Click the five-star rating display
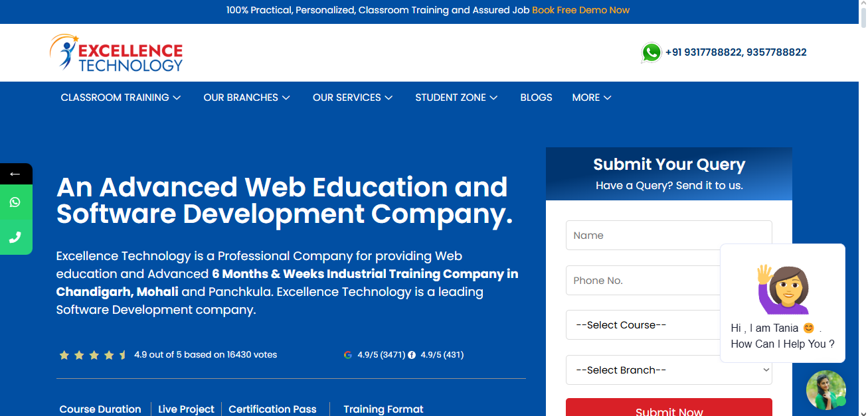Screen dimensions: 868x416 tap(93, 355)
